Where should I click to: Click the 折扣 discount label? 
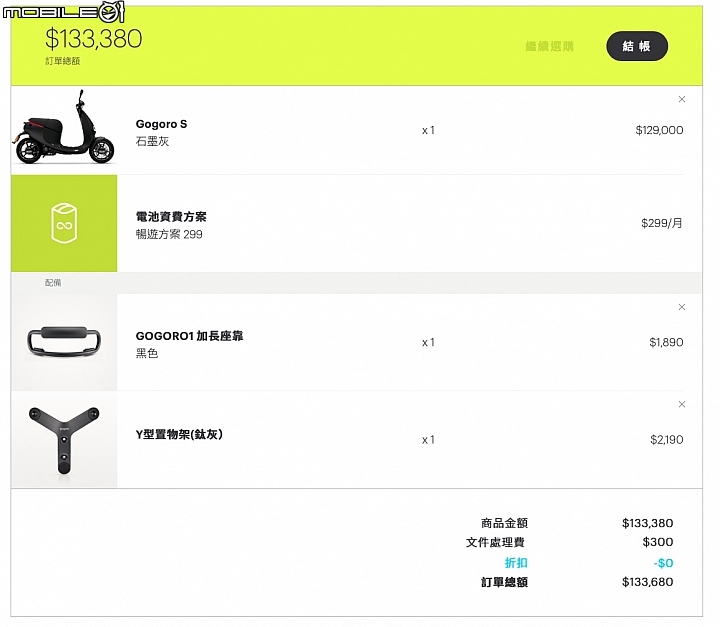point(516,563)
